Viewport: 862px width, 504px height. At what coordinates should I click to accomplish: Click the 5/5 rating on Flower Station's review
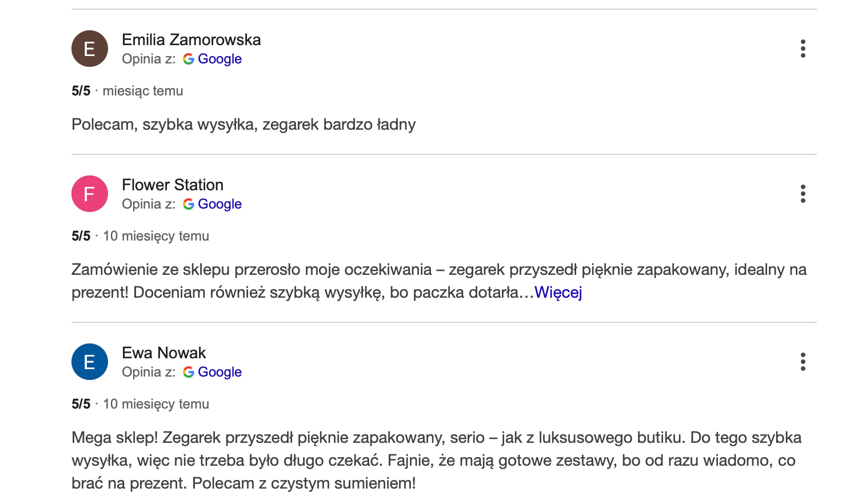(x=81, y=236)
